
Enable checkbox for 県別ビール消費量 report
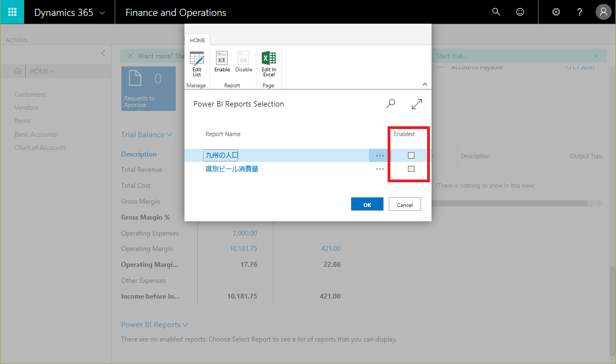tap(411, 169)
